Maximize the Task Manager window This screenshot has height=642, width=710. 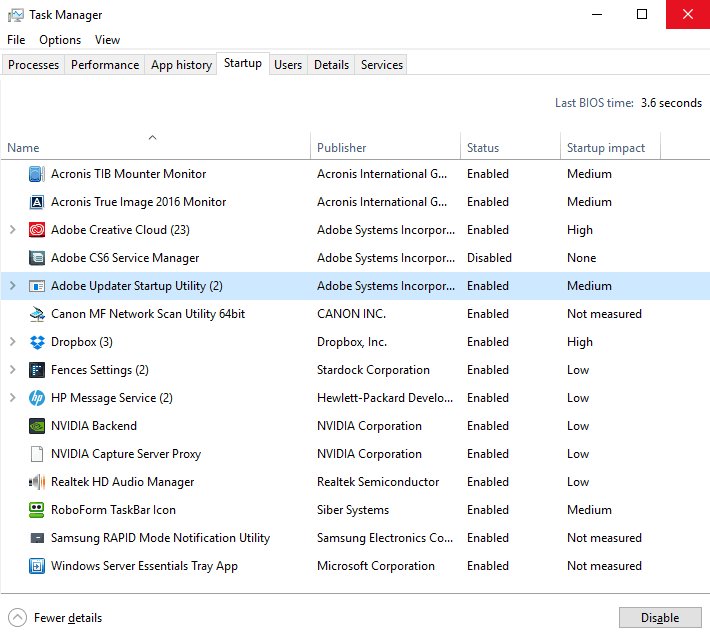point(642,14)
